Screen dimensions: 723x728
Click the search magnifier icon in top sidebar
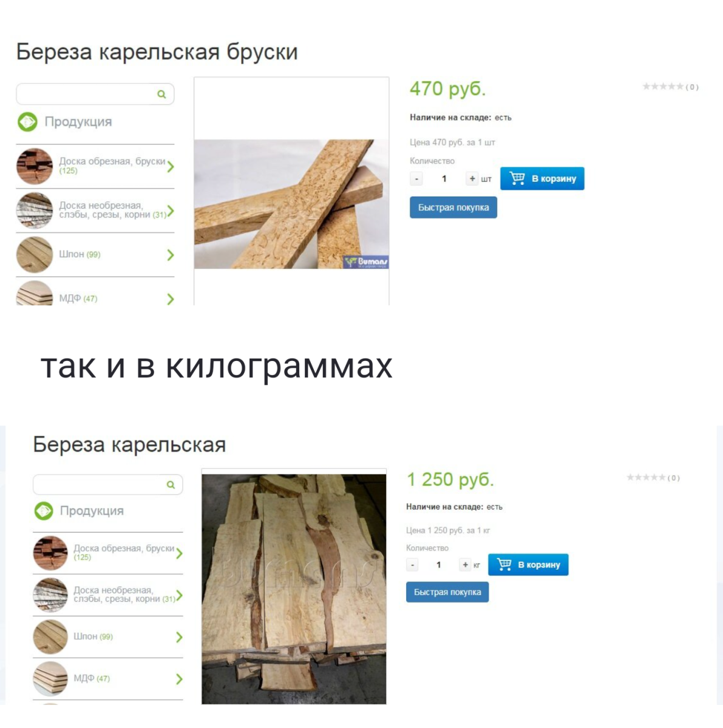click(x=161, y=94)
